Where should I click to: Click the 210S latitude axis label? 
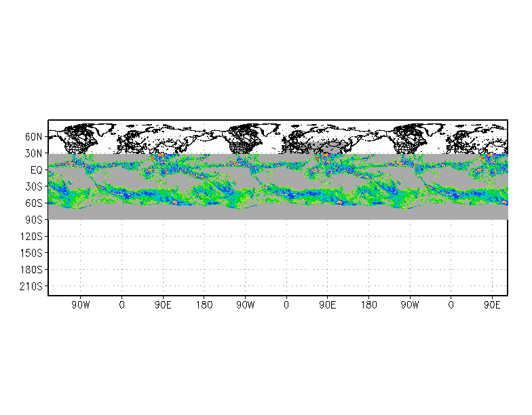32,286
